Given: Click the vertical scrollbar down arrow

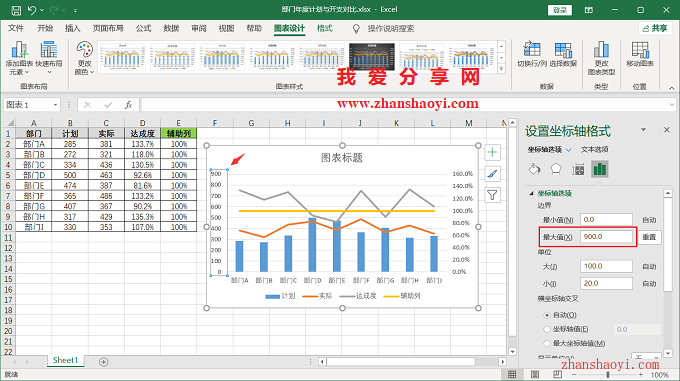Looking at the screenshot, I should click(512, 352).
